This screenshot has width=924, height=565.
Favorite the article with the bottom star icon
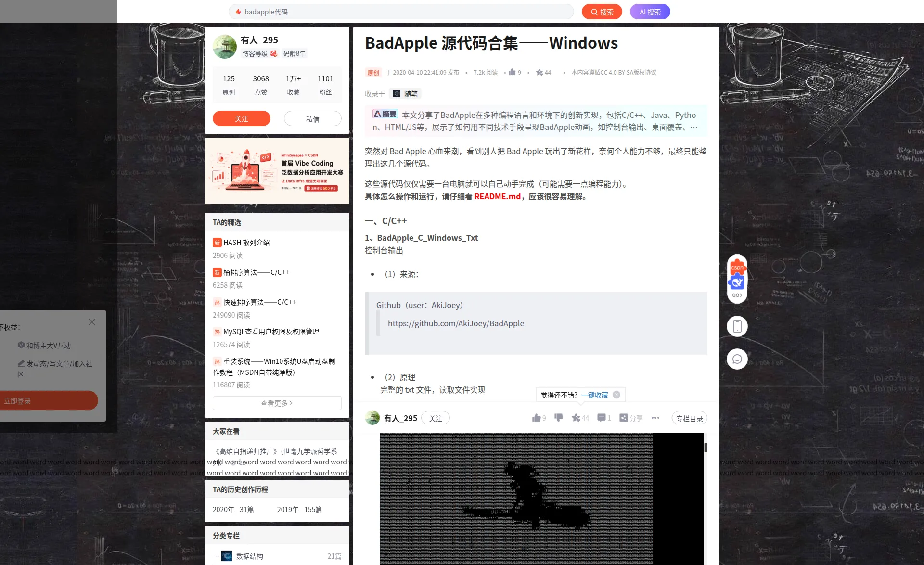click(x=576, y=418)
